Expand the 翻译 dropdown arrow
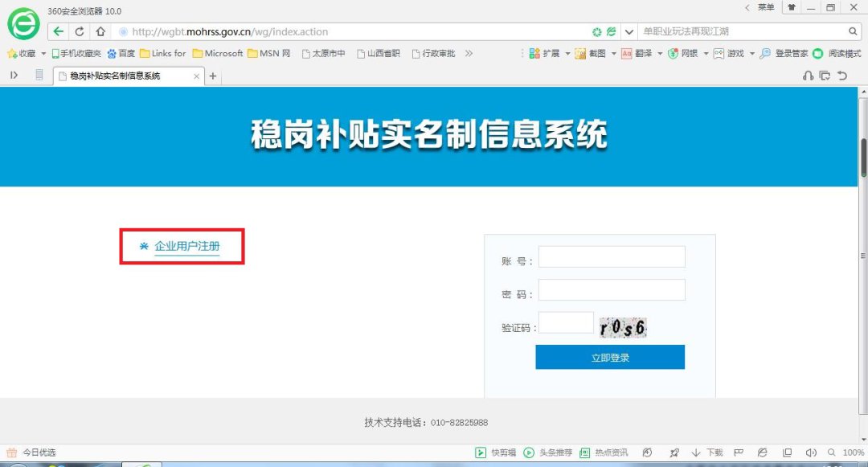 660,54
